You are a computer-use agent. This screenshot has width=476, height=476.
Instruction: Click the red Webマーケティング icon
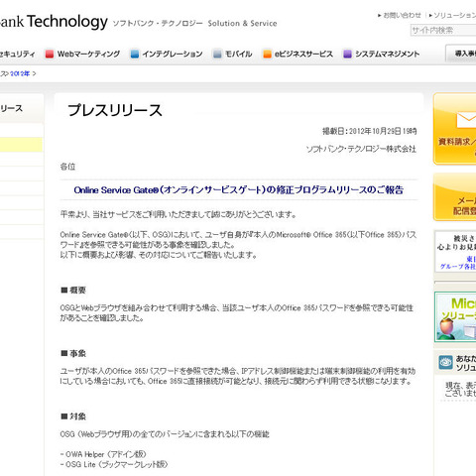pos(50,54)
